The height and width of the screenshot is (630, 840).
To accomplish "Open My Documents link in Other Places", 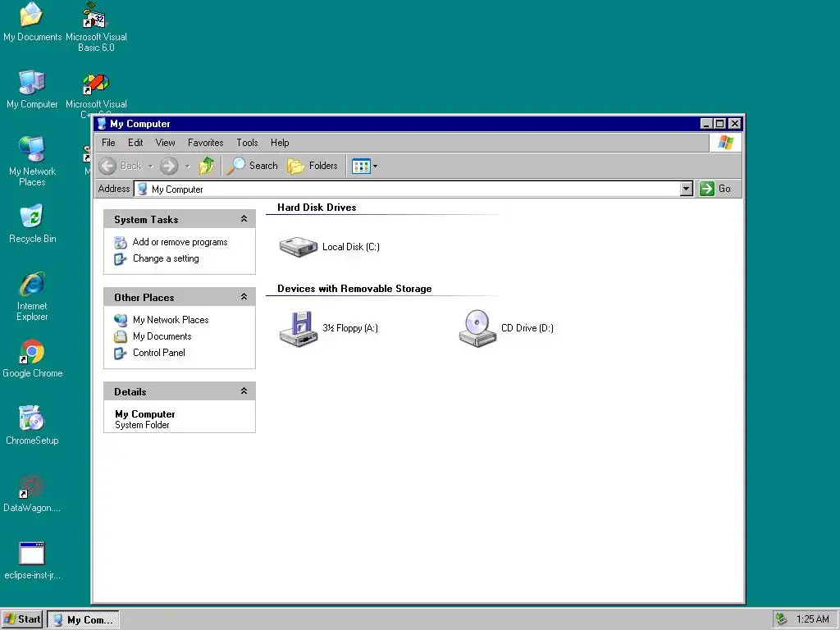I will coord(162,336).
